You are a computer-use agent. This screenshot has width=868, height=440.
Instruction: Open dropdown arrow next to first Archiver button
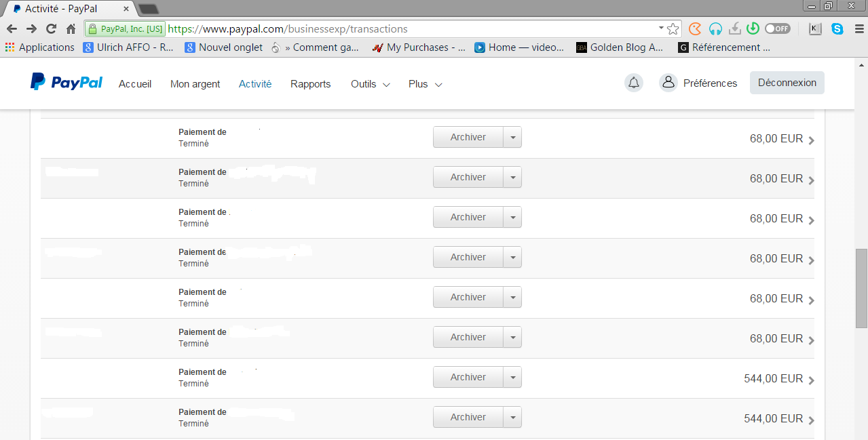512,138
